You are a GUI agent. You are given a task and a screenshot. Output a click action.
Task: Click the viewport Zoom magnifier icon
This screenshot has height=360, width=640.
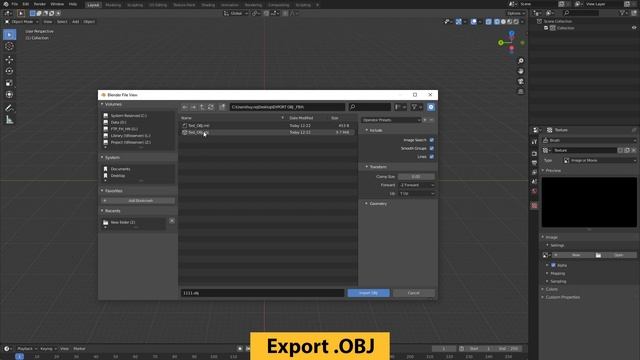tap(521, 61)
